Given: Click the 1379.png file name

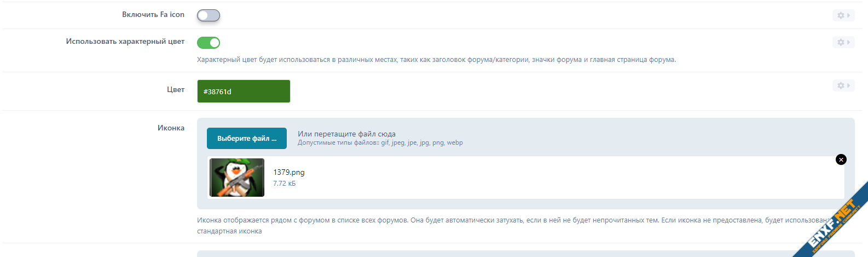Looking at the screenshot, I should click(289, 172).
